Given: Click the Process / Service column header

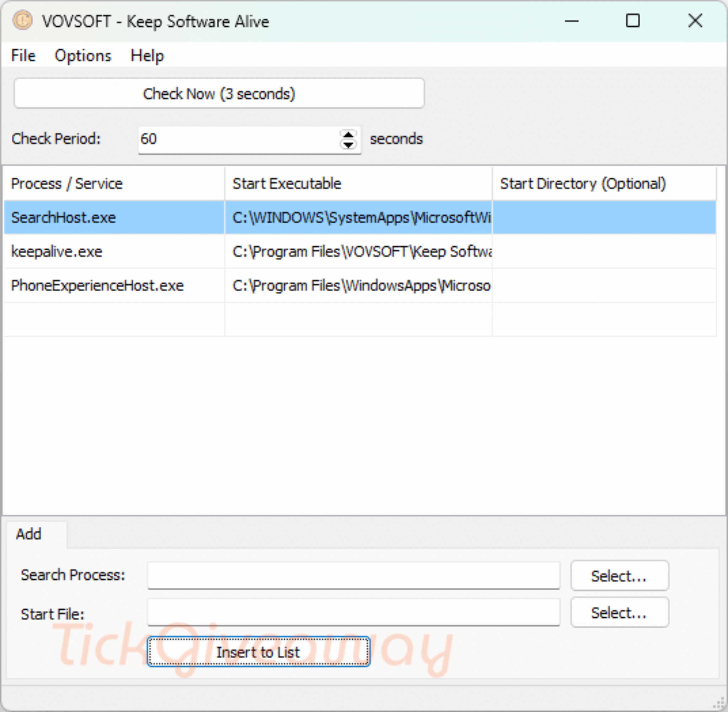Looking at the screenshot, I should click(x=114, y=184).
